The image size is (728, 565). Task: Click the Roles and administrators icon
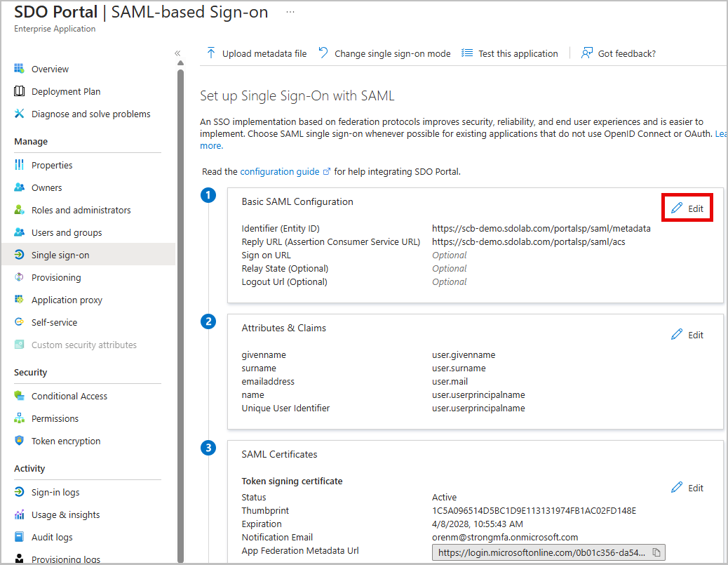pyautogui.click(x=19, y=210)
